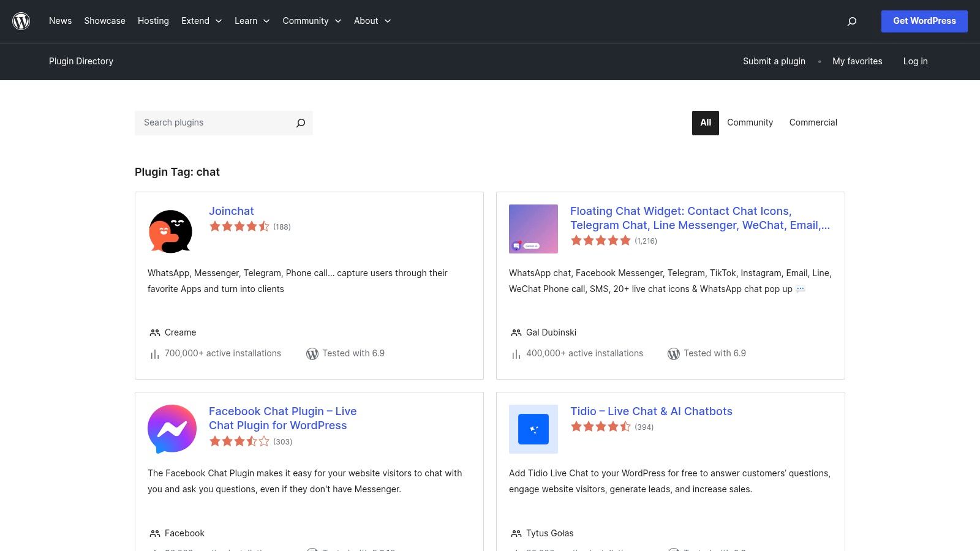The height and width of the screenshot is (551, 980).
Task: Open Submit a plugin link
Action: [774, 61]
